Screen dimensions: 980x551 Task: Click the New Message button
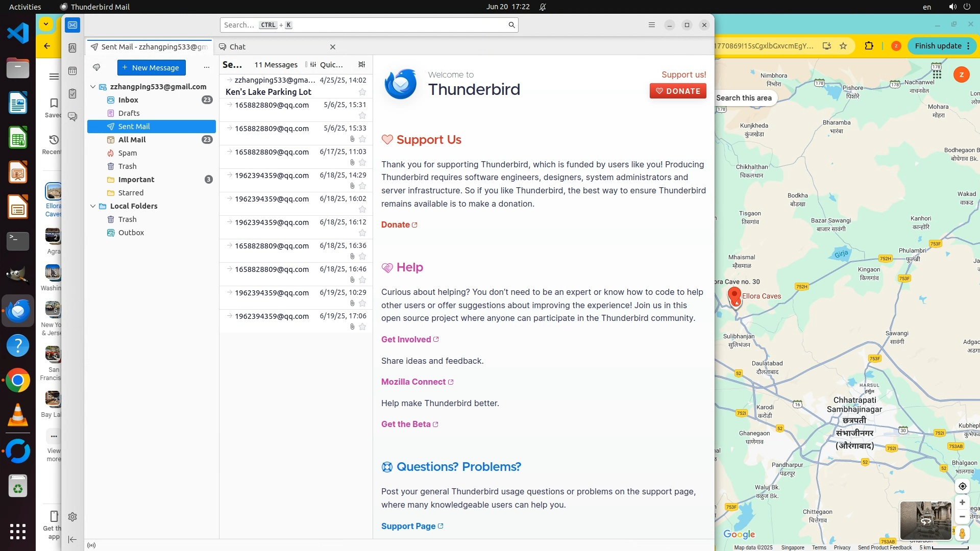pyautogui.click(x=151, y=67)
